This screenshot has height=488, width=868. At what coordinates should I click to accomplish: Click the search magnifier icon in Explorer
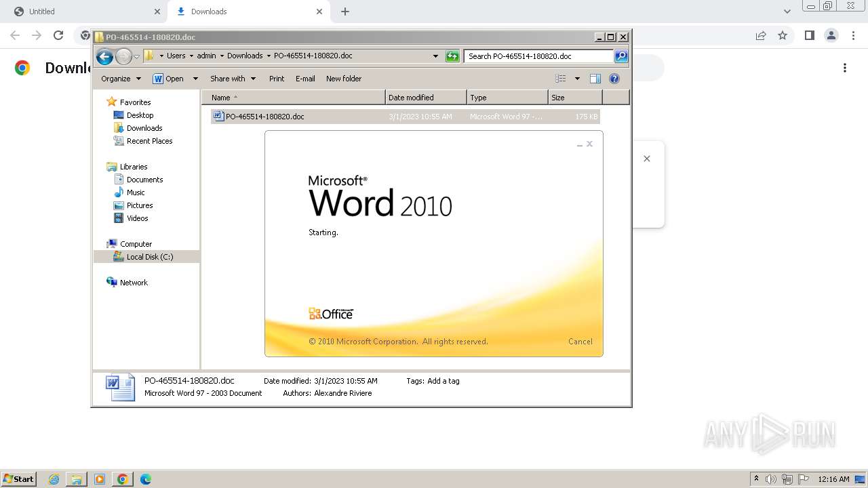(x=621, y=56)
